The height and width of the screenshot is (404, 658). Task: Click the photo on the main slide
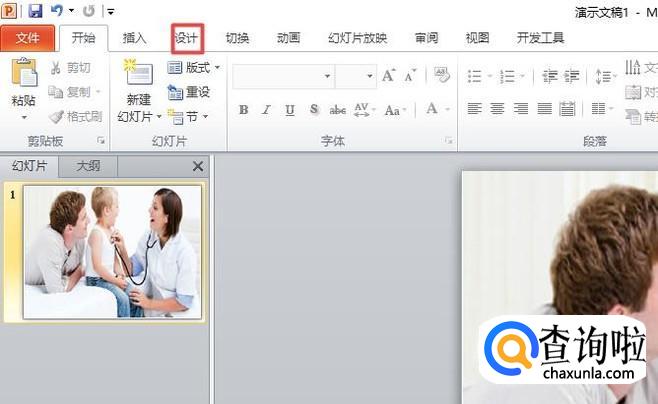click(x=560, y=287)
